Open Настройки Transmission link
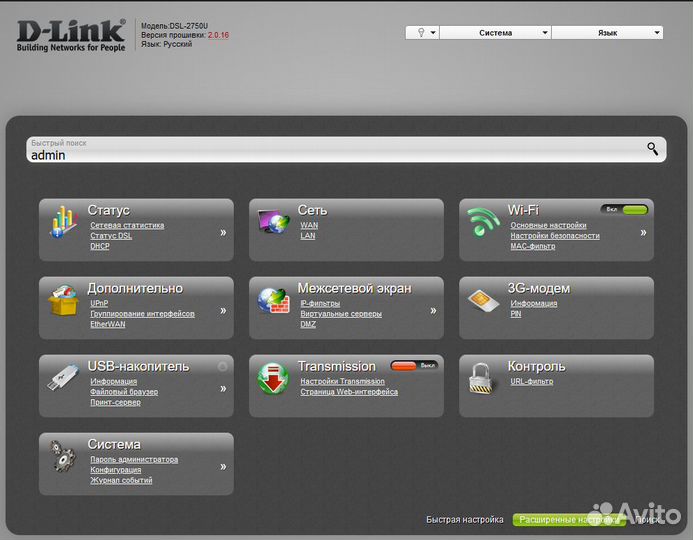This screenshot has width=693, height=540. point(343,381)
